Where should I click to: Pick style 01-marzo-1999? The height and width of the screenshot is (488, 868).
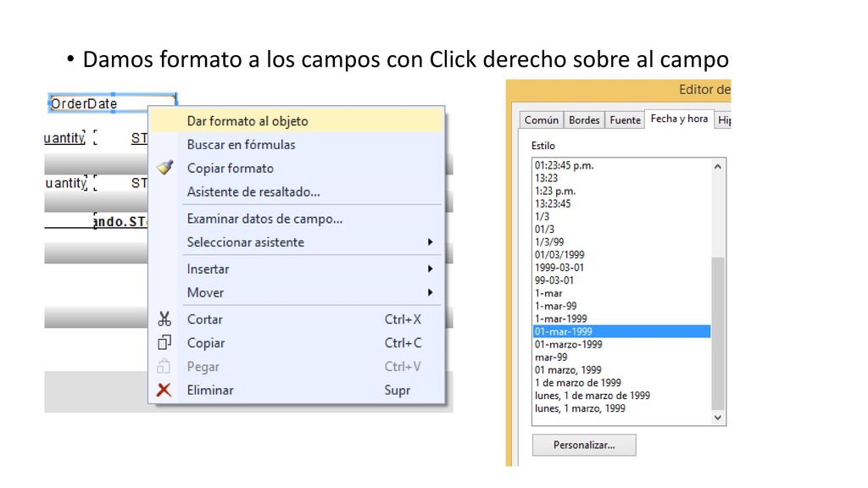tap(621, 344)
